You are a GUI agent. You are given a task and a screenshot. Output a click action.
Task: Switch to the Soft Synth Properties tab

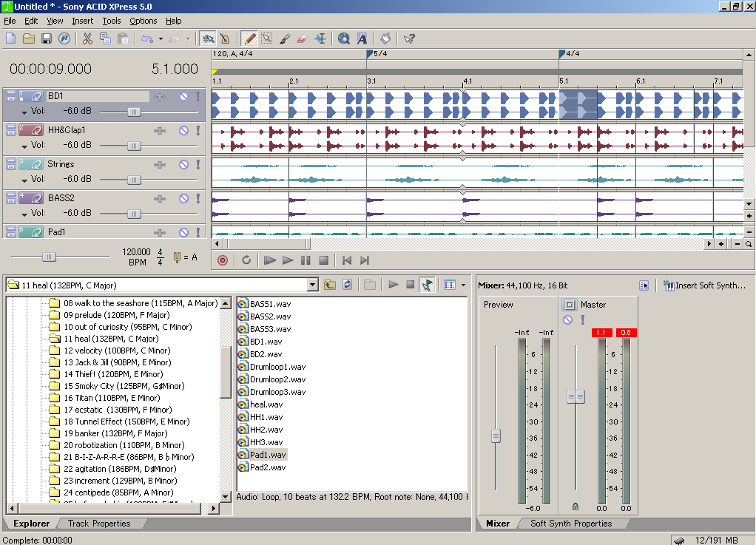[571, 524]
